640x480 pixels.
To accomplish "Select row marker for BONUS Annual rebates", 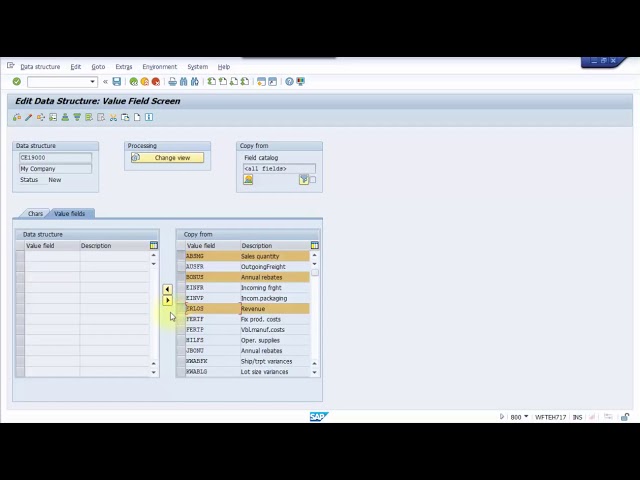I will tap(181, 277).
